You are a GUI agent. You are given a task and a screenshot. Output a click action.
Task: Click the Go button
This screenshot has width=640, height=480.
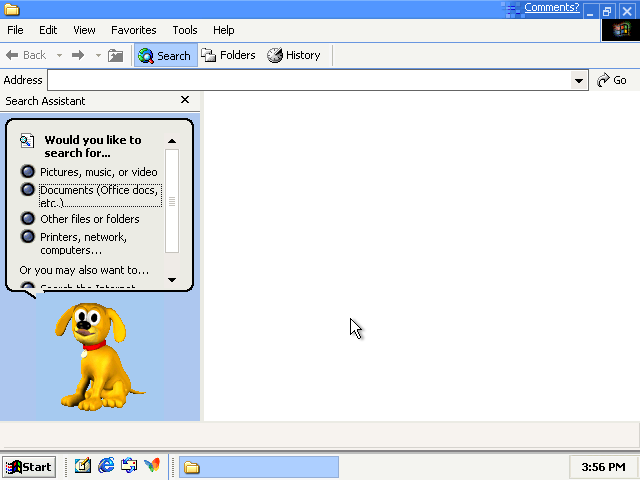point(611,80)
